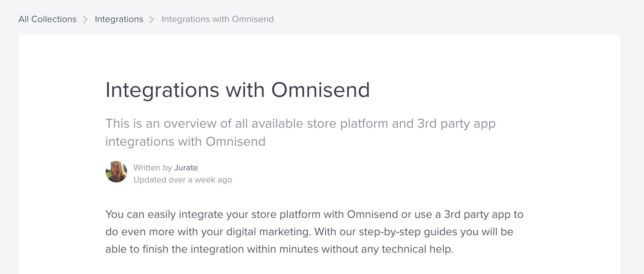
Task: Click 3rd party app in the subtitle
Action: coord(456,124)
